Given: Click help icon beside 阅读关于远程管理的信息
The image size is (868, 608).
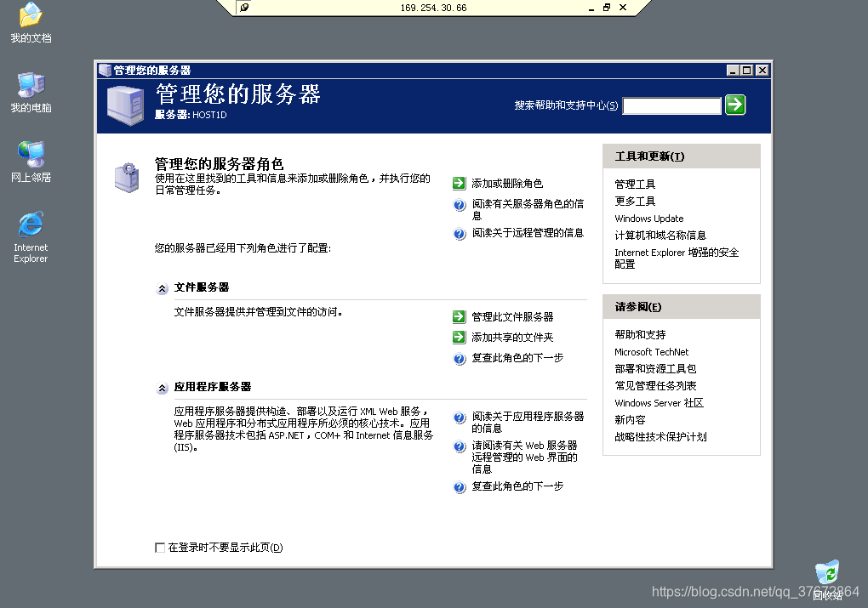Looking at the screenshot, I should click(x=460, y=234).
